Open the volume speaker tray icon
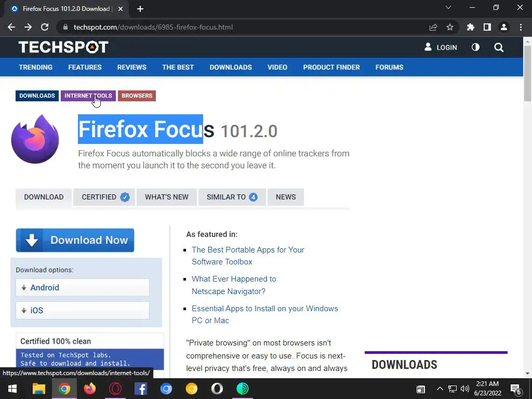 [465, 389]
